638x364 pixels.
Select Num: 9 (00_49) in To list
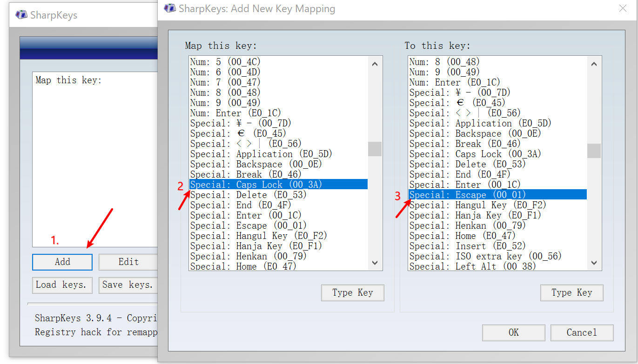497,72
